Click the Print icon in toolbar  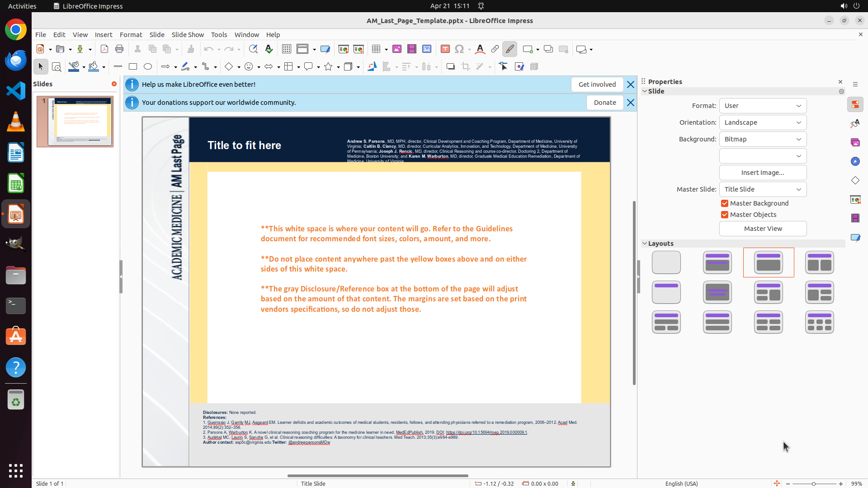[119, 49]
